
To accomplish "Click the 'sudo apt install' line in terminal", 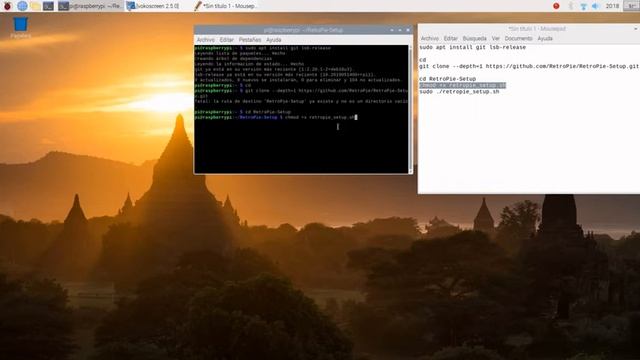I will [262, 48].
